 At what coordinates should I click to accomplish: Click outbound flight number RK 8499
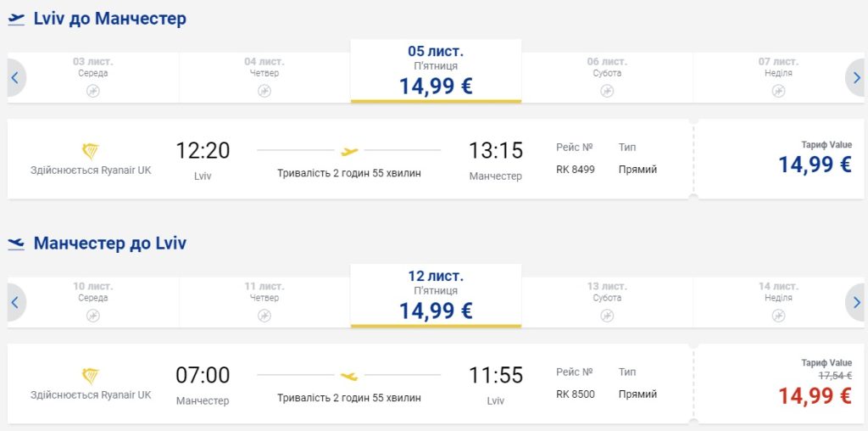[576, 170]
